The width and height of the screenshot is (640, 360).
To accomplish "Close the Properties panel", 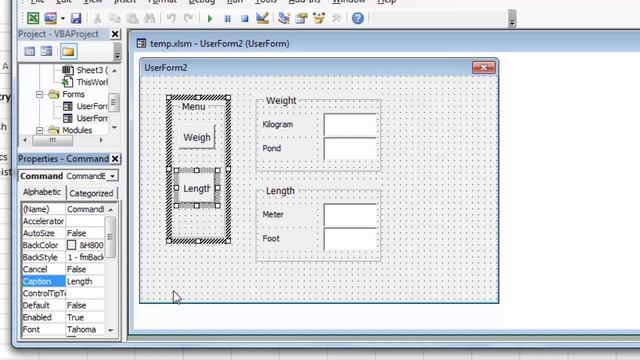I will point(115,159).
